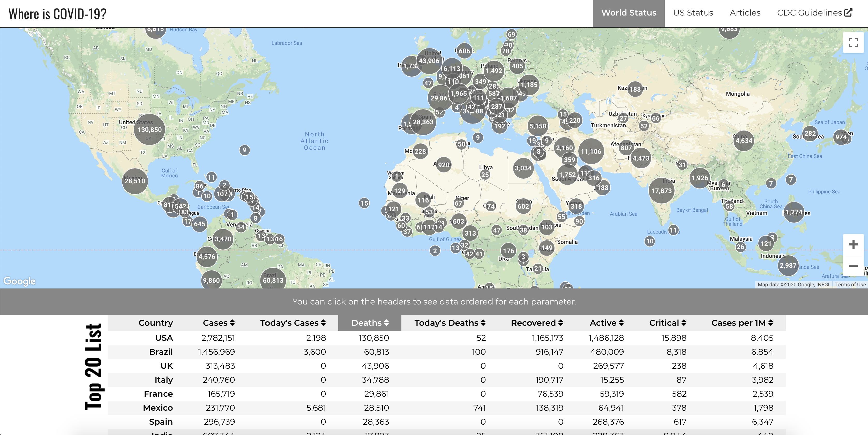Click the 130,850 United States map marker
Image resolution: width=868 pixels, height=435 pixels.
pyautogui.click(x=149, y=130)
